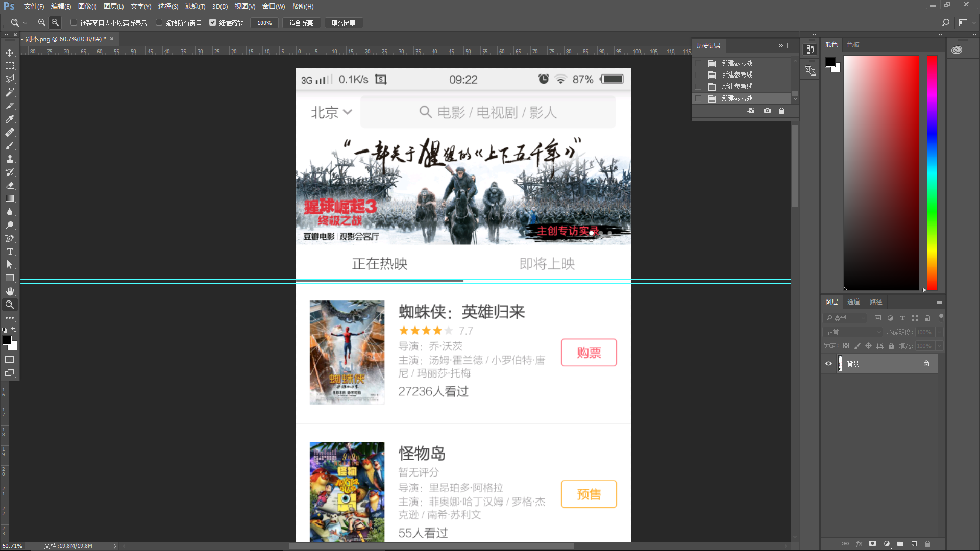Click 适合屏幕 button
The height and width of the screenshot is (551, 980).
[x=301, y=23]
